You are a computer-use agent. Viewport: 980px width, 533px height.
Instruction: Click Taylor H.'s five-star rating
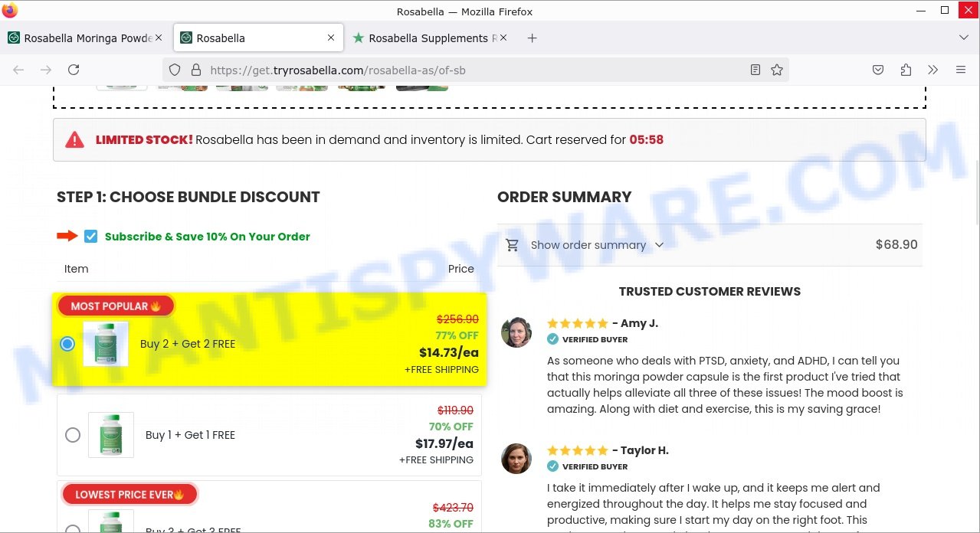[578, 450]
